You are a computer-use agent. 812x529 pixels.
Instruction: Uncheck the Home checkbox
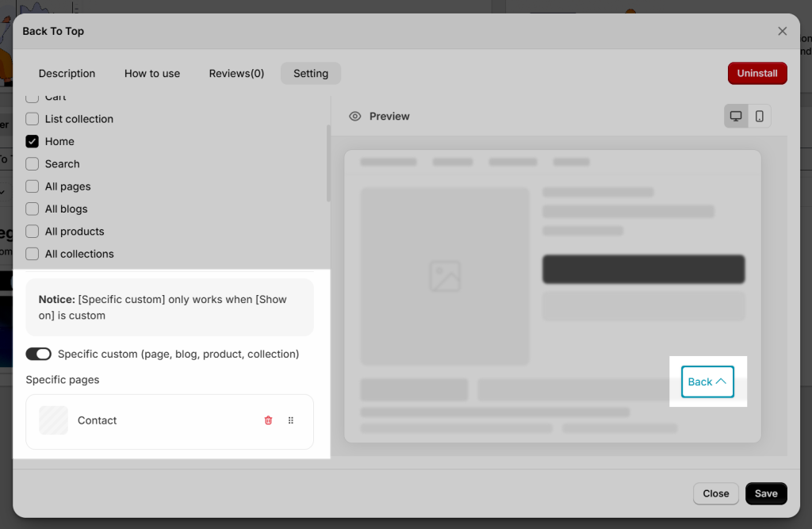click(x=32, y=141)
